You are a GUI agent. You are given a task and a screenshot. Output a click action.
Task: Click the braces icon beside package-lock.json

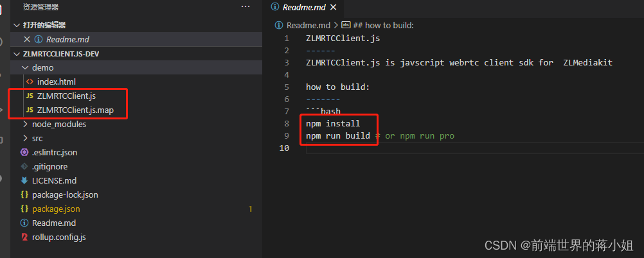(x=24, y=195)
